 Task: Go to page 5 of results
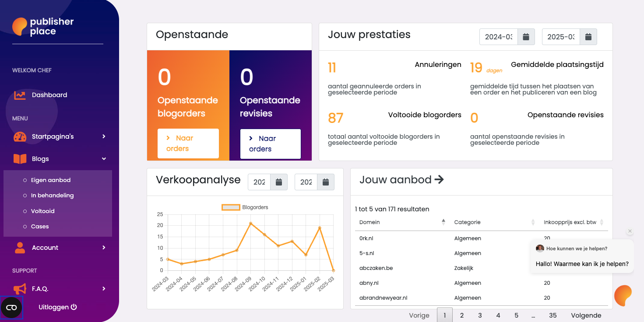(x=516, y=315)
